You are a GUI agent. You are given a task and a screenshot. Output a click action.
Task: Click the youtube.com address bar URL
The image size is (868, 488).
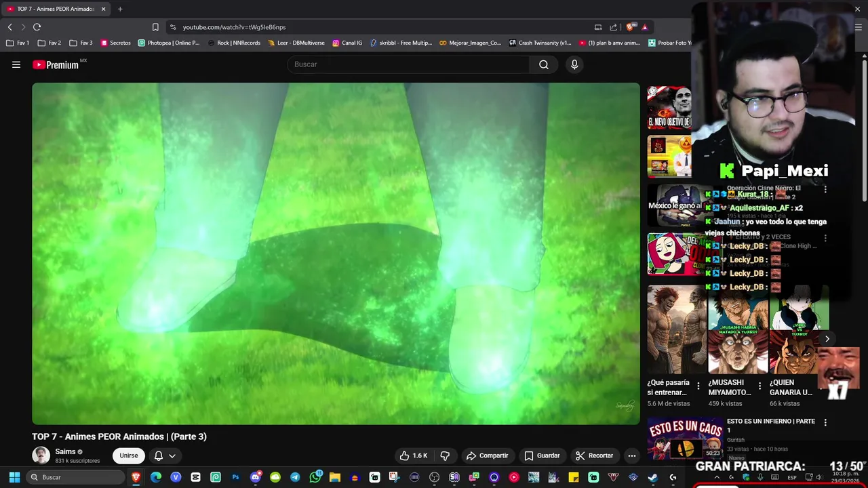pos(234,27)
